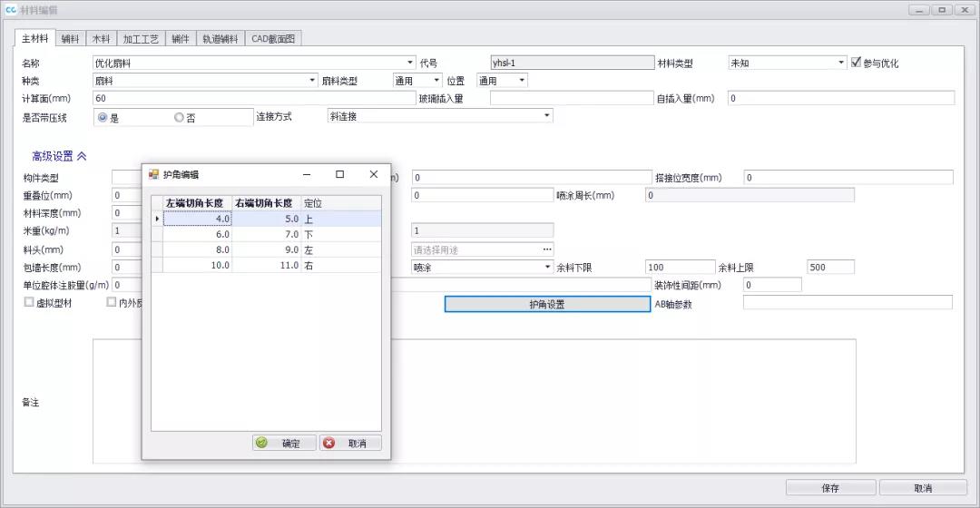
Task: Click the 护角编辑 dialog title icon
Action: pos(153,174)
